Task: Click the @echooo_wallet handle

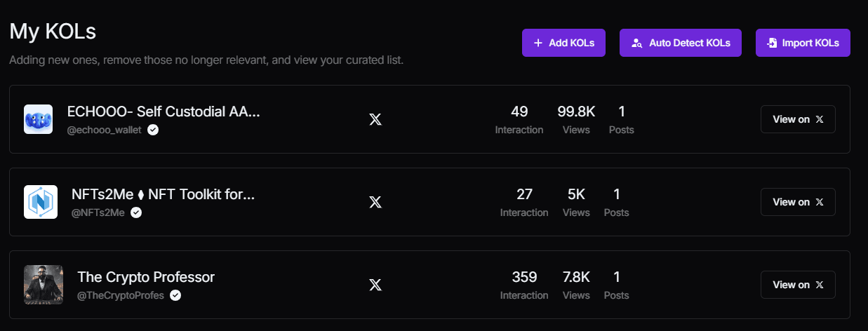Action: point(104,130)
